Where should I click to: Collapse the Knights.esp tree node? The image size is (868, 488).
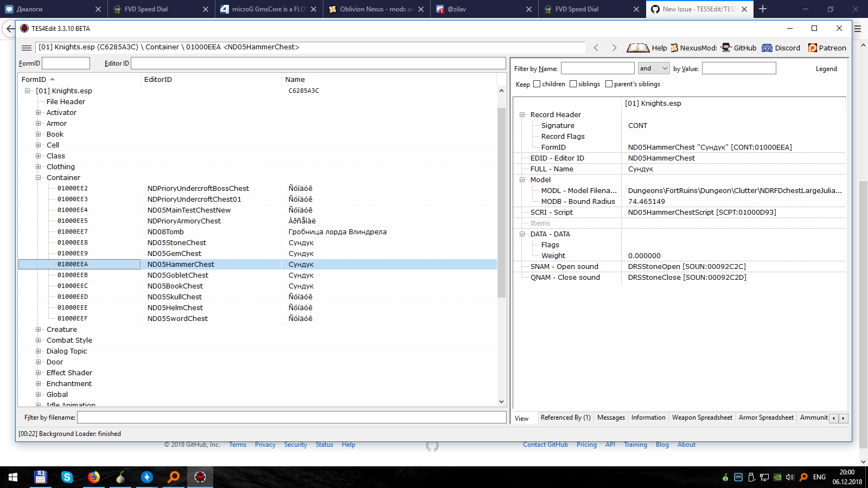28,91
